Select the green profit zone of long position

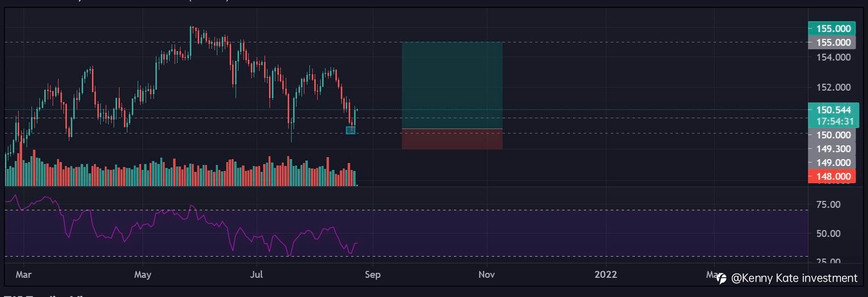tap(452, 86)
